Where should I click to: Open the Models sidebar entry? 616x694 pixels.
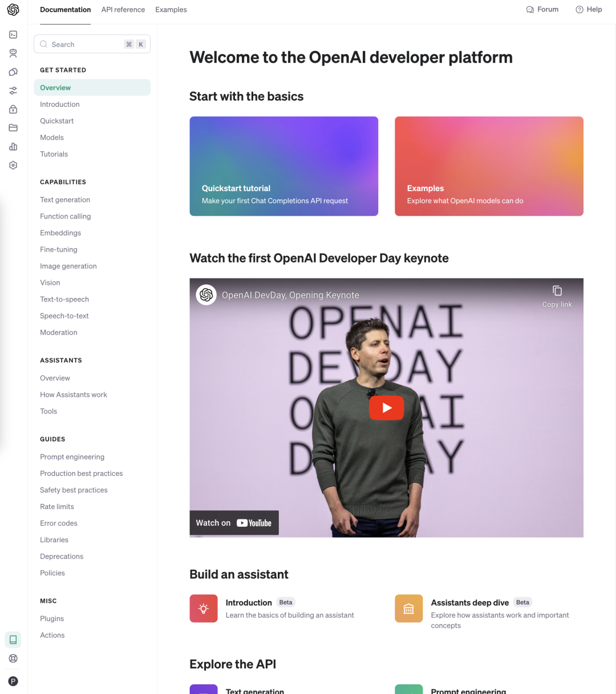coord(52,138)
